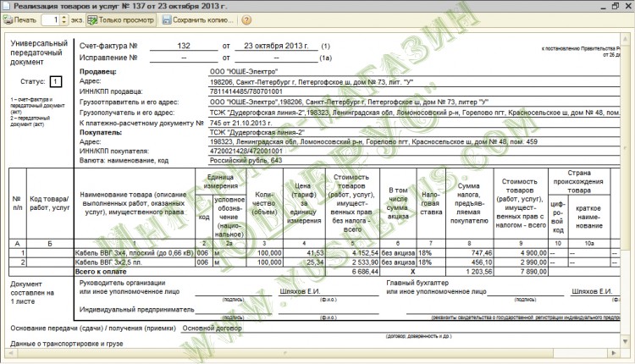
Task: Select seller ИНН/КПП 7811414485/780701001
Action: click(246, 91)
